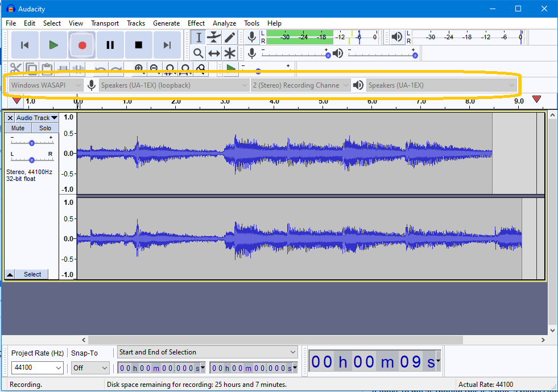Fit project to window width

coord(185,69)
